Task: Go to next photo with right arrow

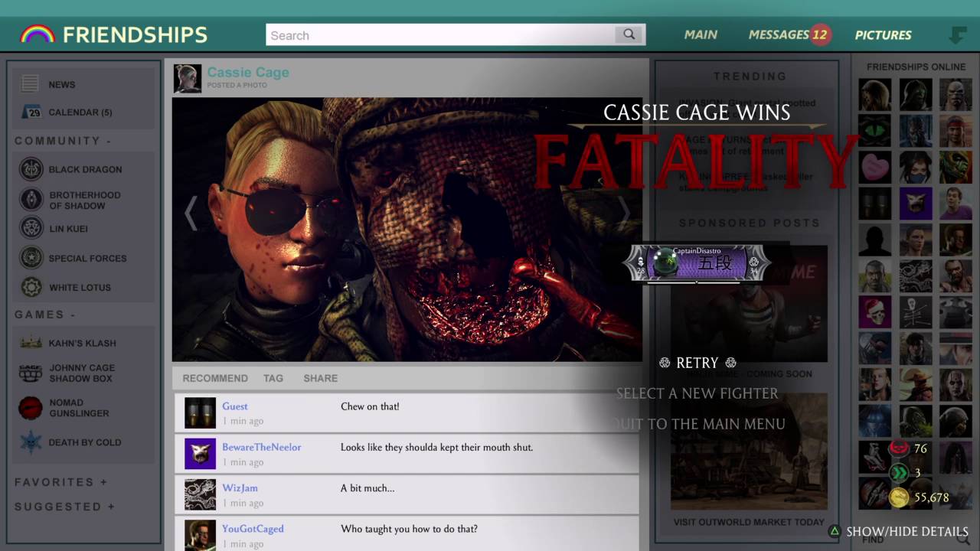Action: click(625, 213)
